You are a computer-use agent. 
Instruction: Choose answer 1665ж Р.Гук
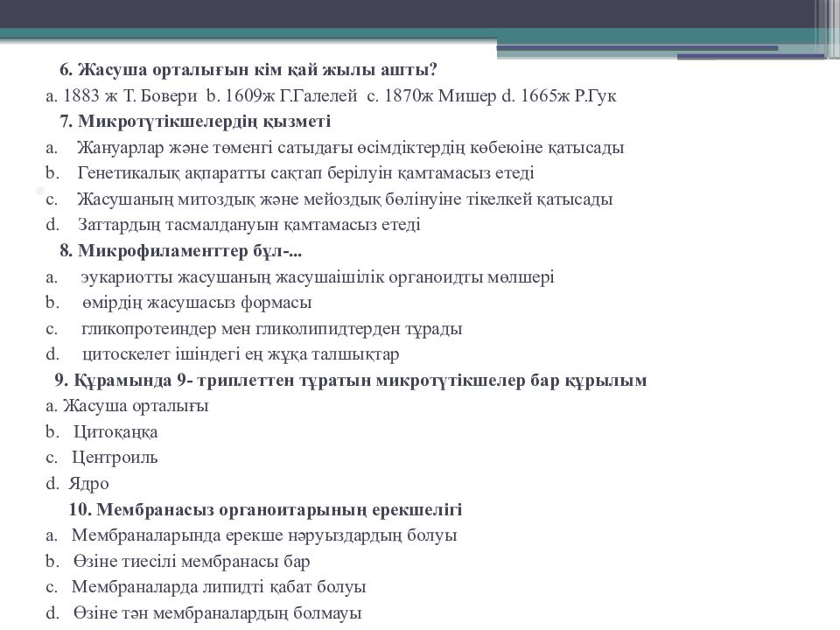[x=559, y=96]
